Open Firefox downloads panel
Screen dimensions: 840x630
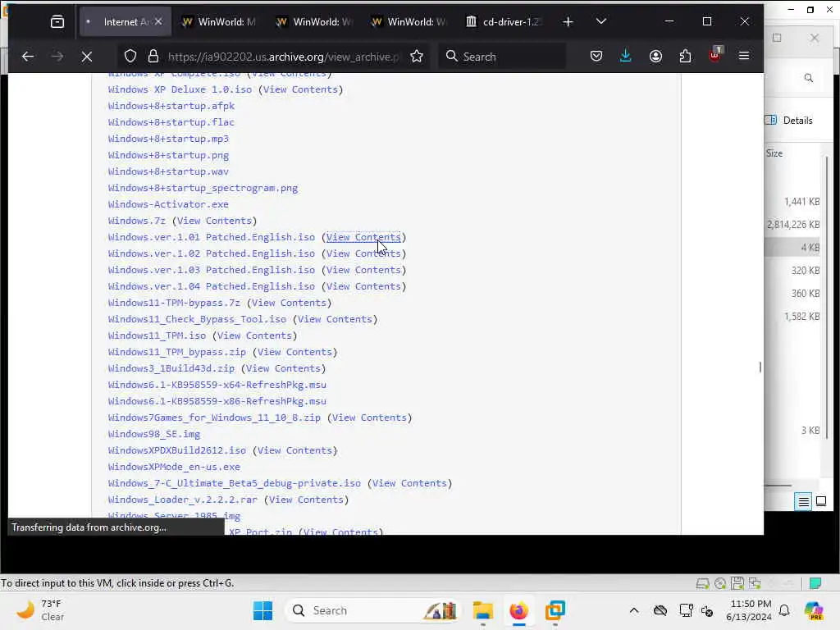pyautogui.click(x=626, y=57)
